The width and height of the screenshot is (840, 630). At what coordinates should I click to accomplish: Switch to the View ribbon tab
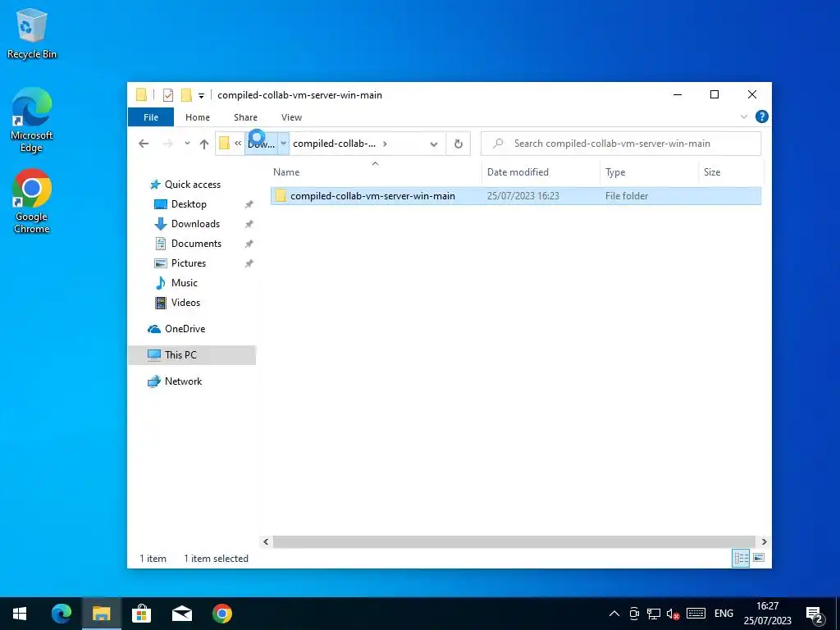pyautogui.click(x=291, y=117)
